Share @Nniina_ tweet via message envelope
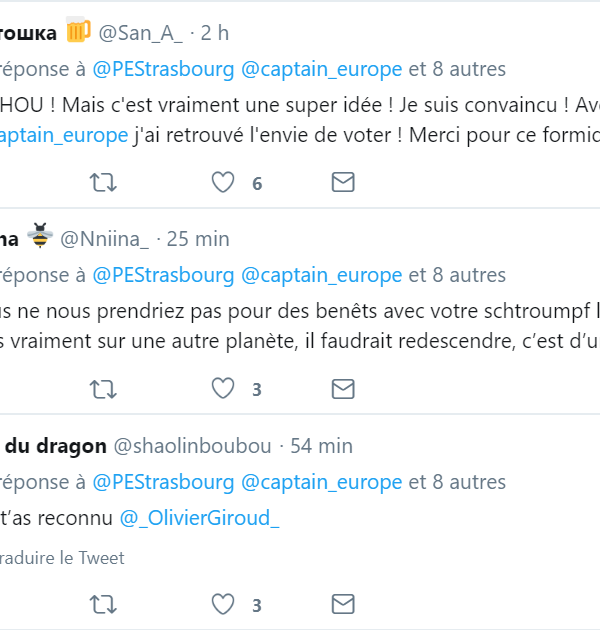Viewport: 600px width, 630px height. coord(343,388)
